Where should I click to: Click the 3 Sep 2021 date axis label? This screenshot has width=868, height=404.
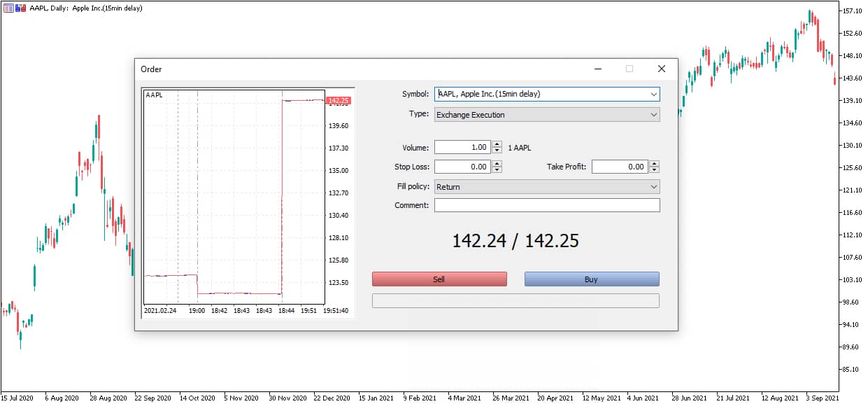823,398
